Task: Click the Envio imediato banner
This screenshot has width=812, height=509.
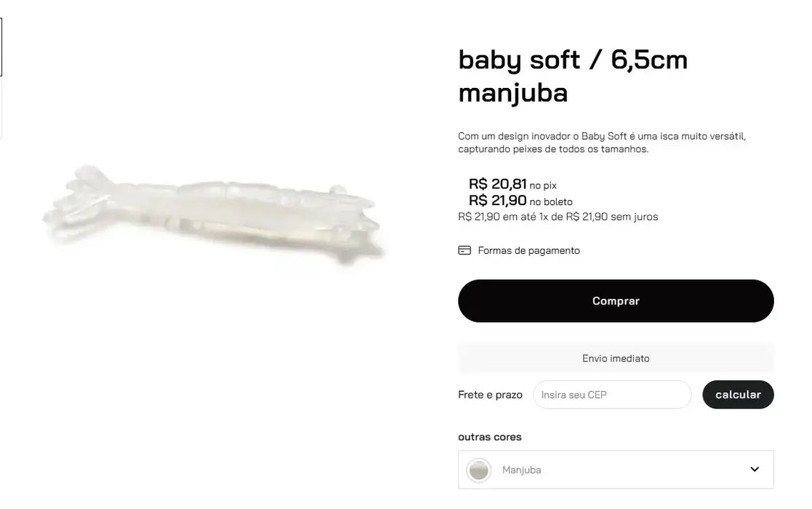Action: 616,358
